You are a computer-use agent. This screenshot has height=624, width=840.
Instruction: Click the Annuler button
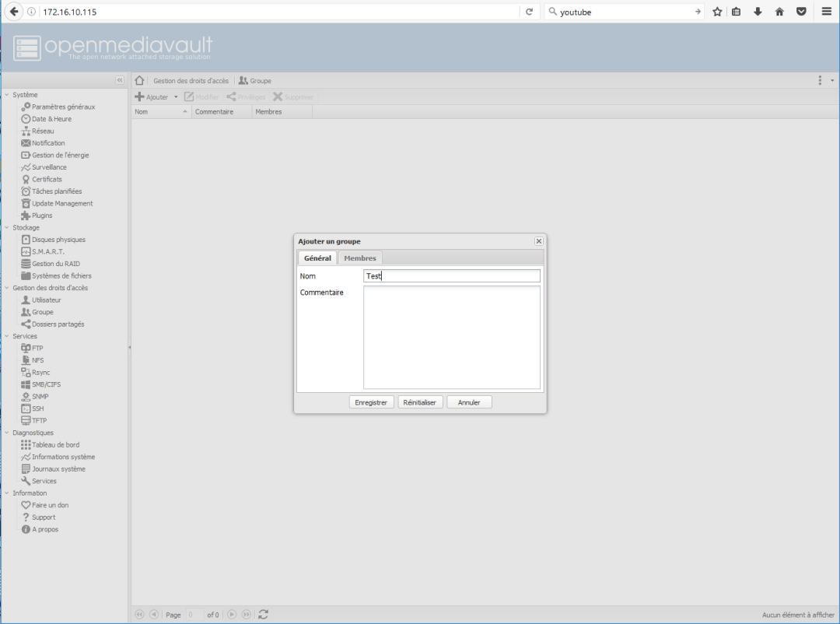point(469,402)
